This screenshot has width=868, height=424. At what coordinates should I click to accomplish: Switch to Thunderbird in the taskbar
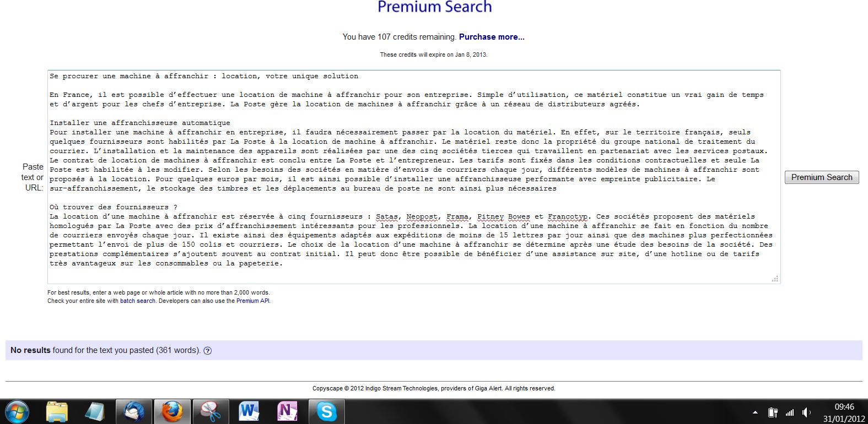(x=133, y=412)
